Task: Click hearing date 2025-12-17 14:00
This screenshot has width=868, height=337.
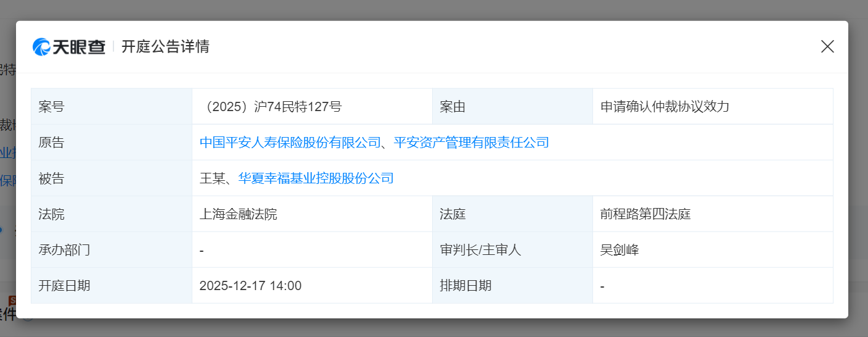Action: coord(250,286)
